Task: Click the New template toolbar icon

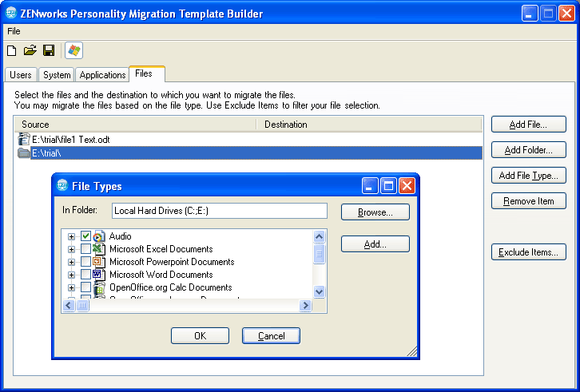Action: point(12,50)
